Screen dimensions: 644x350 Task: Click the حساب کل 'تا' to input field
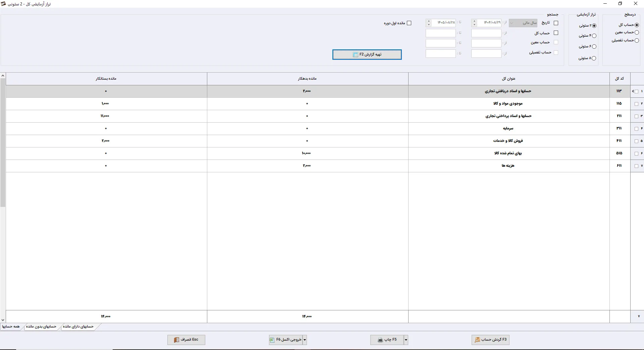click(441, 33)
